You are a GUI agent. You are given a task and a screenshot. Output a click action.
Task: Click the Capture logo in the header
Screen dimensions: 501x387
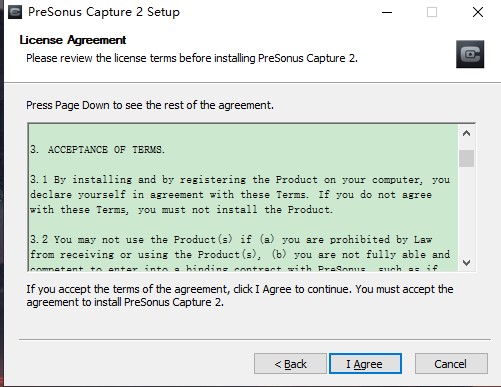point(470,54)
